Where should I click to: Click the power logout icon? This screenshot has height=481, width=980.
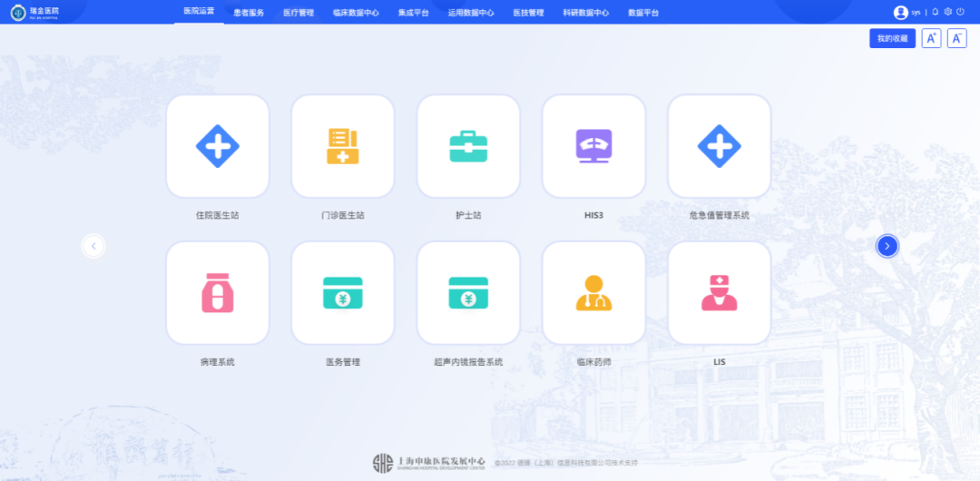point(961,12)
